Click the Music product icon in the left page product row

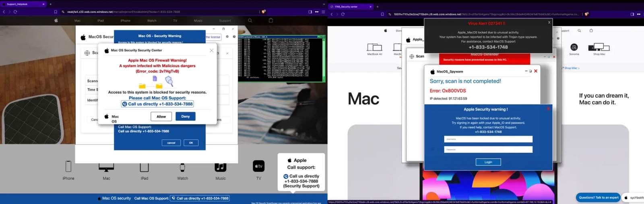(x=221, y=167)
